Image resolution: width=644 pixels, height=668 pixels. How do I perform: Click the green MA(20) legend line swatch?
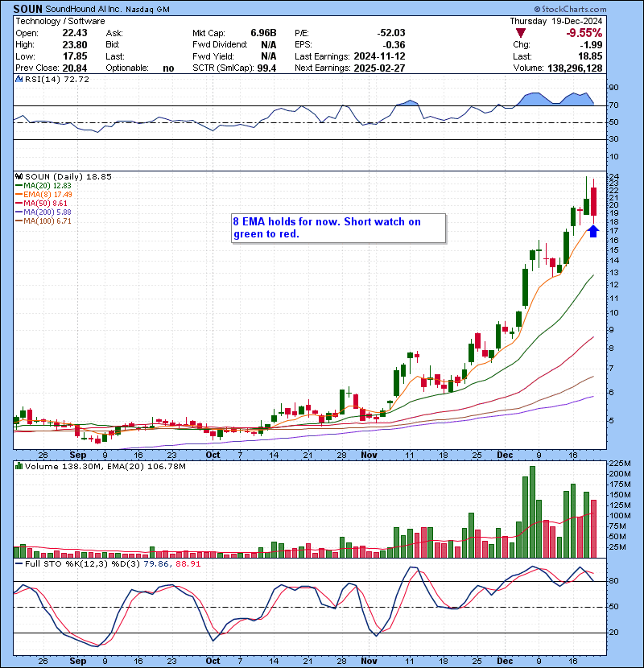pyautogui.click(x=19, y=186)
